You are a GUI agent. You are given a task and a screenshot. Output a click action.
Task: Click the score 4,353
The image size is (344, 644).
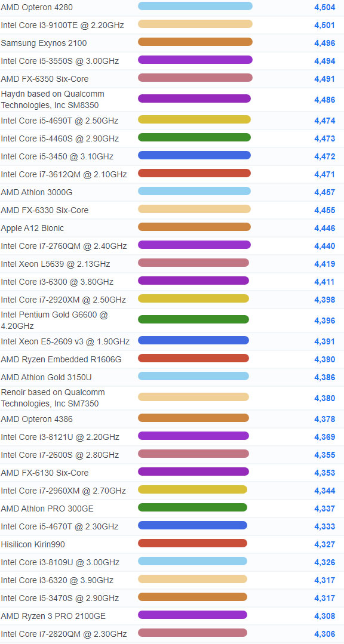tap(325, 473)
